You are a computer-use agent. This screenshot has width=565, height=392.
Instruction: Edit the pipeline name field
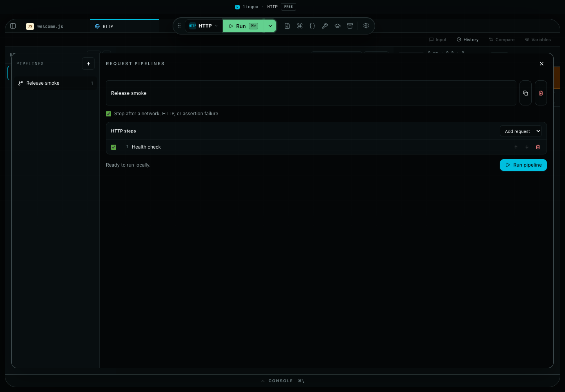[x=311, y=93]
